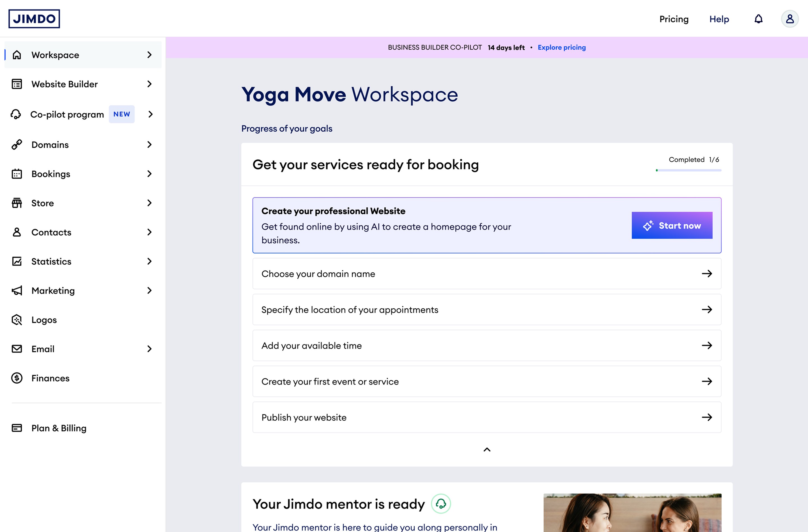The image size is (808, 532).
Task: Open the Workspace menu item
Action: (83, 55)
